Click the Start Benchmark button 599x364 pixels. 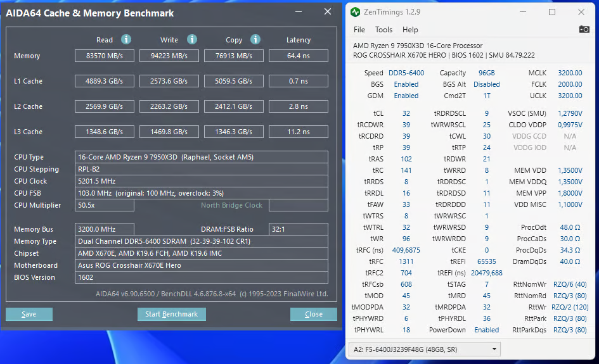(172, 314)
